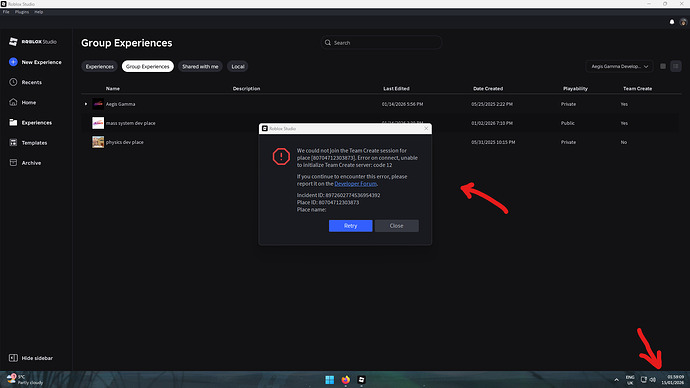Open the volume tray icon
Screen dimensions: 690x388
click(653, 380)
